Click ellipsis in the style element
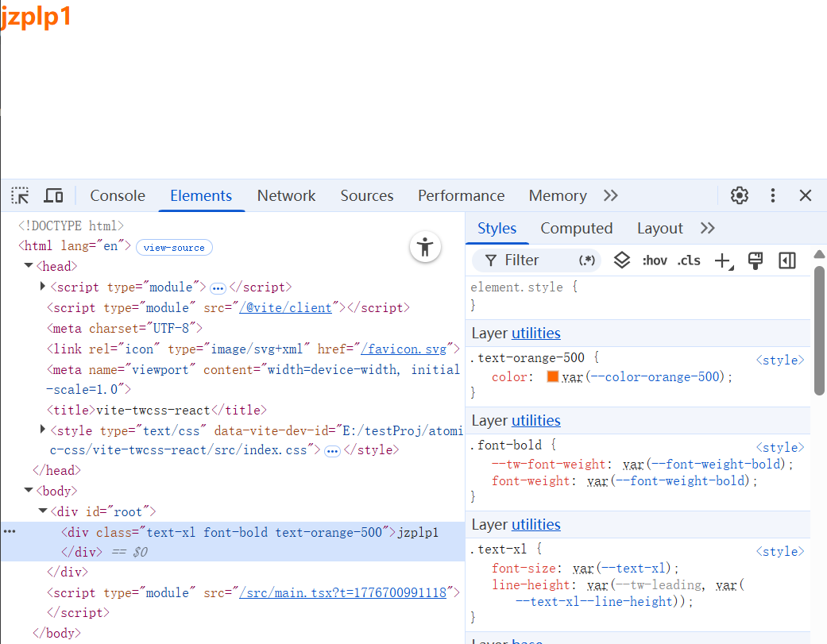Screen dimensions: 827x644 pos(332,451)
